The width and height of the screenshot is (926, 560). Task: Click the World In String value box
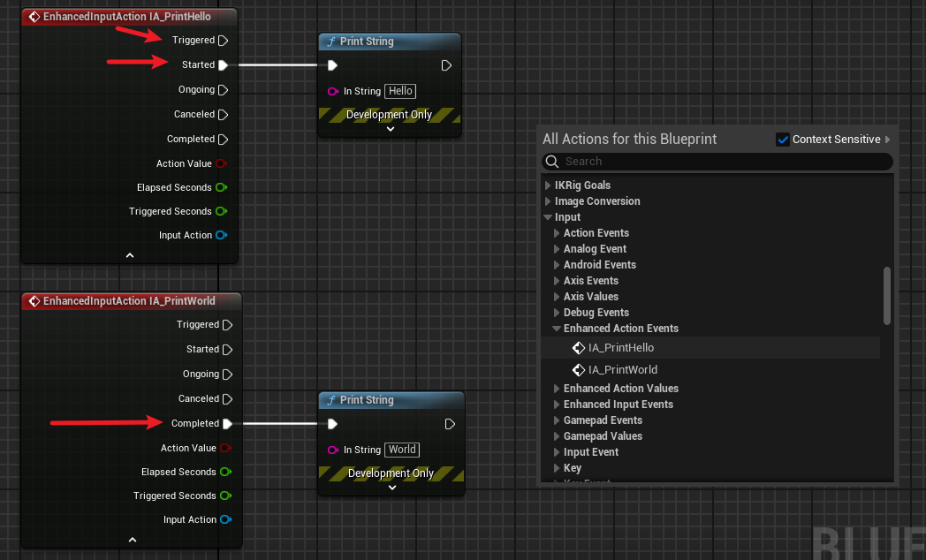tap(402, 450)
